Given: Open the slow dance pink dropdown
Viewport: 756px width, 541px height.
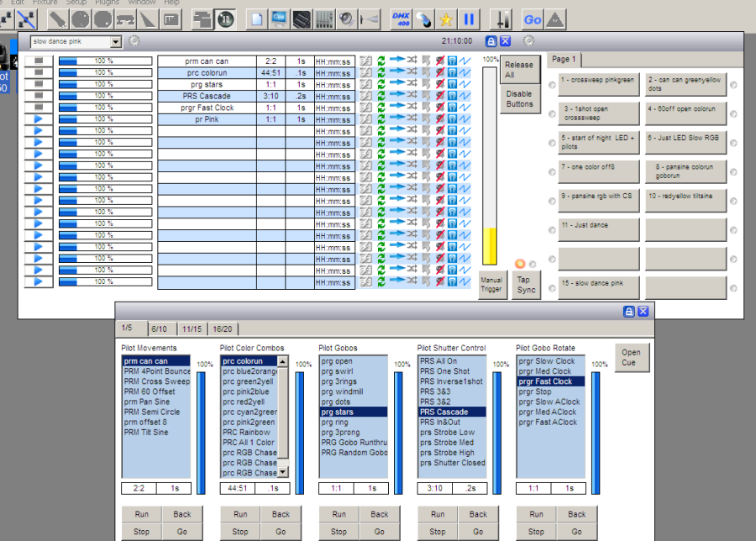Looking at the screenshot, I should tap(115, 42).
